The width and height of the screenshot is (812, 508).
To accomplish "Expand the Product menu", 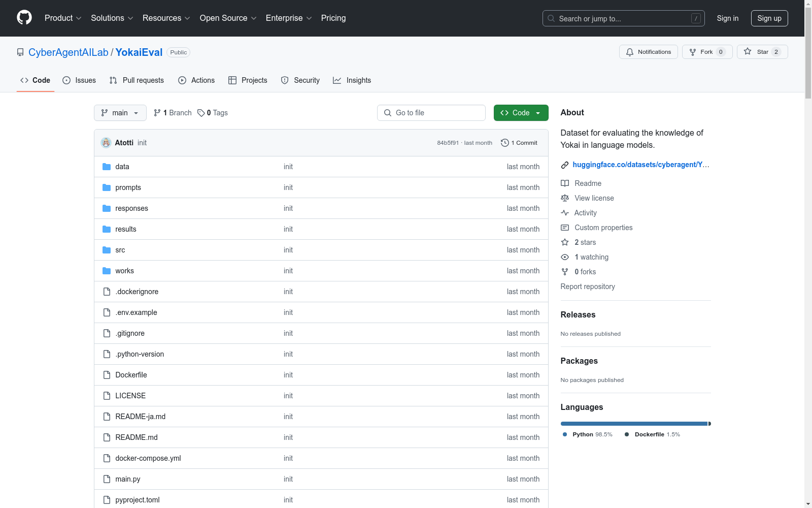I will (63, 18).
